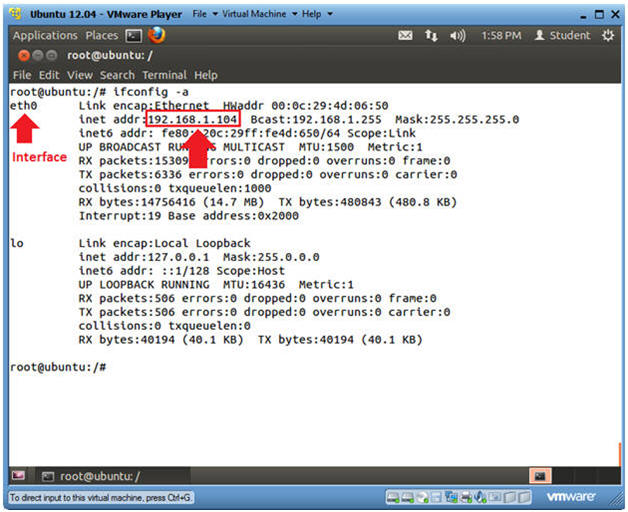Launch Terminal from the top panel icon
The image size is (628, 512).
click(x=134, y=36)
